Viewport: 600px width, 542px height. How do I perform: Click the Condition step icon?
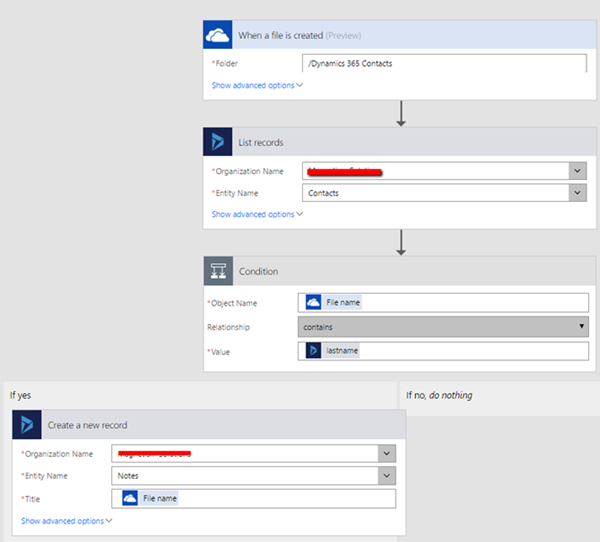click(218, 271)
